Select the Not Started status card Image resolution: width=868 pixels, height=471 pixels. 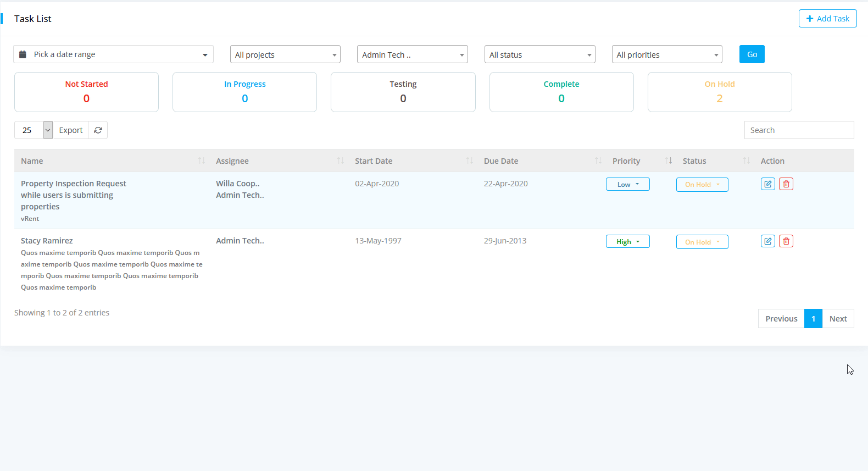pos(86,92)
